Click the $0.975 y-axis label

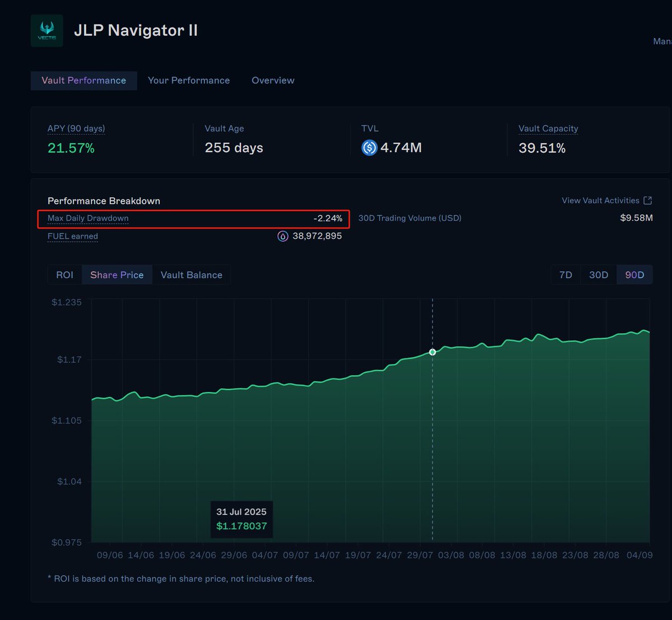(67, 542)
